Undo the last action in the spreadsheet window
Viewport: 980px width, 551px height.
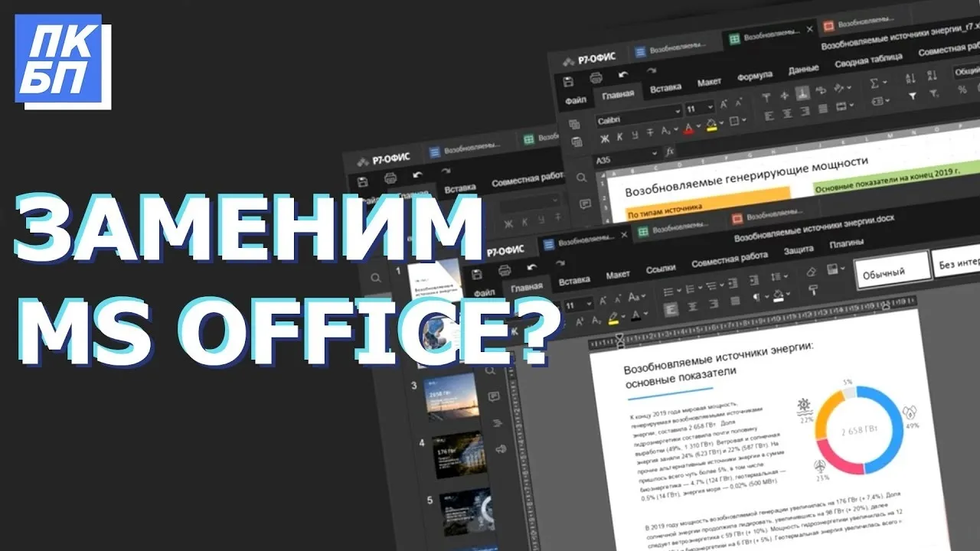tap(623, 75)
